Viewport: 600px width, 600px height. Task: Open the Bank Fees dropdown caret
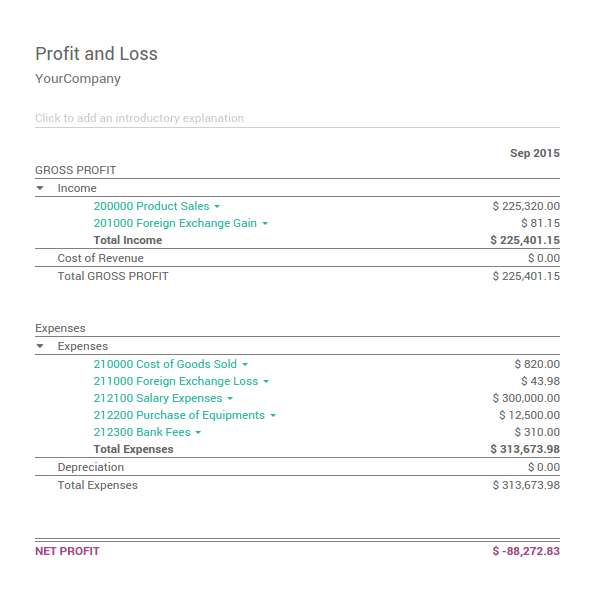point(198,433)
